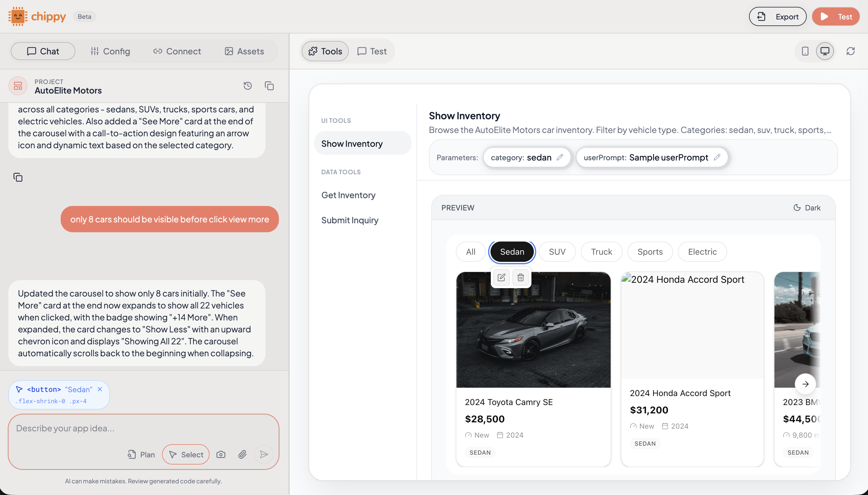Click the send message arrow icon
Screen dimensions: 868x495
(264, 454)
